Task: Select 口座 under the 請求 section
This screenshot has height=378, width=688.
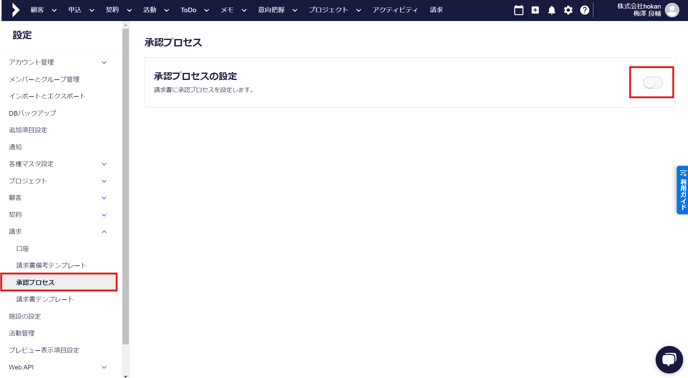Action: pyautogui.click(x=22, y=248)
